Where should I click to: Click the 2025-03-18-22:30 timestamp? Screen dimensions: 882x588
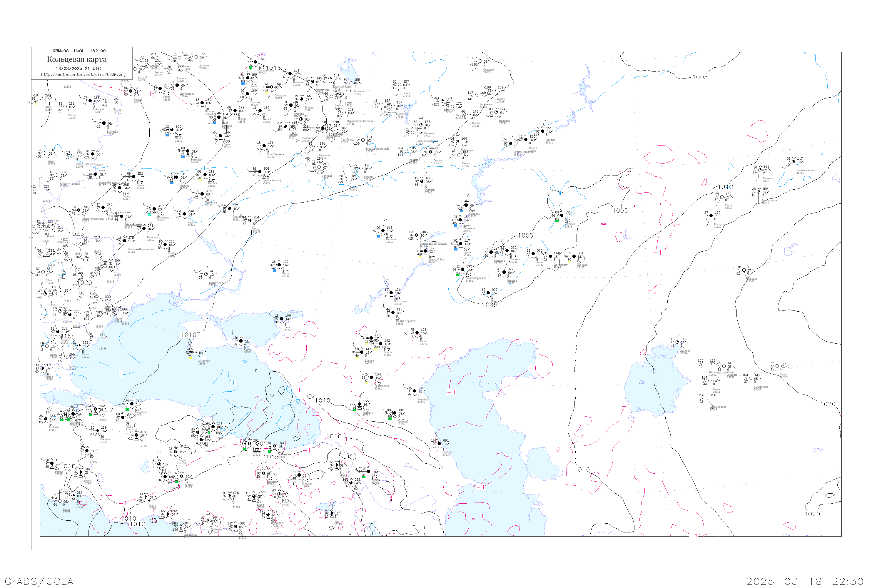(x=805, y=581)
